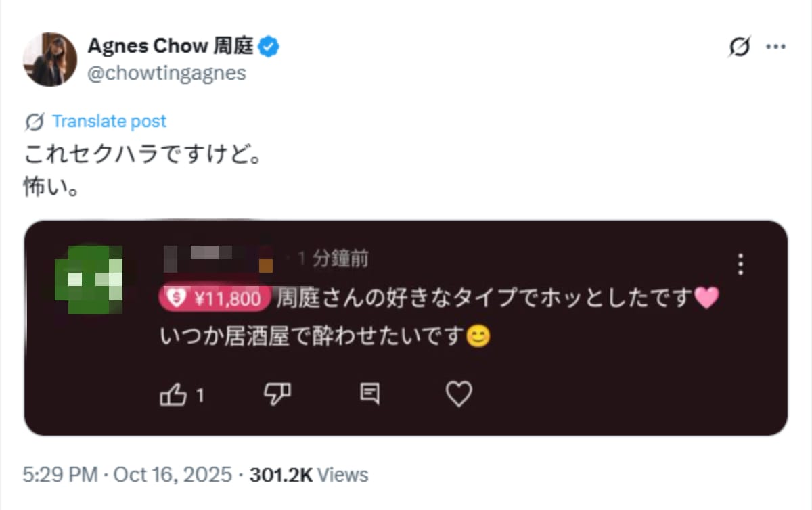The height and width of the screenshot is (510, 812).
Task: Click the Super Chat dollar icon
Action: coord(175,298)
